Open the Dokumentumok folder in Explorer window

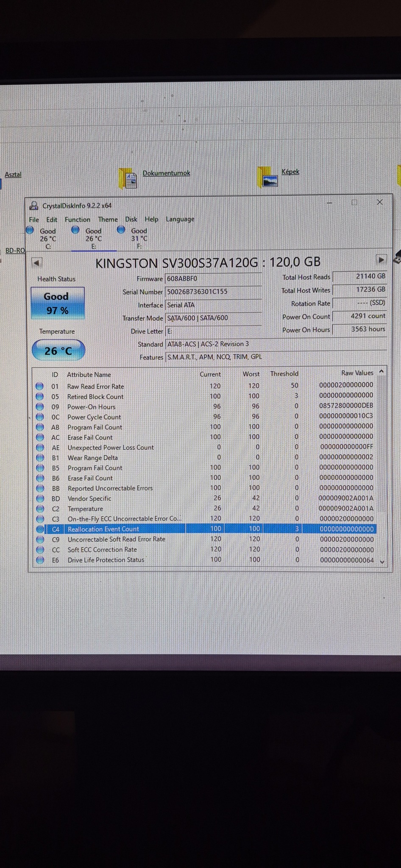click(166, 173)
